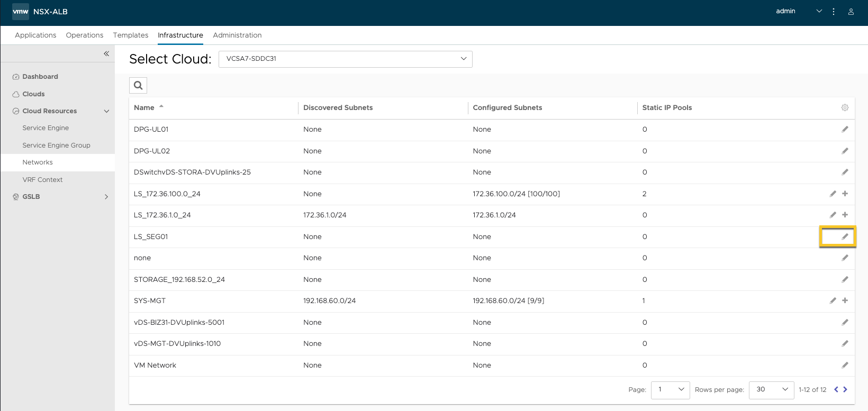The height and width of the screenshot is (411, 868).
Task: Select the Infrastructure tab
Action: click(180, 35)
